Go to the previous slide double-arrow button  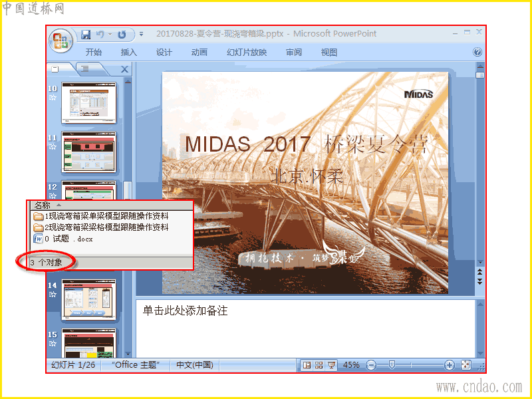click(x=480, y=271)
